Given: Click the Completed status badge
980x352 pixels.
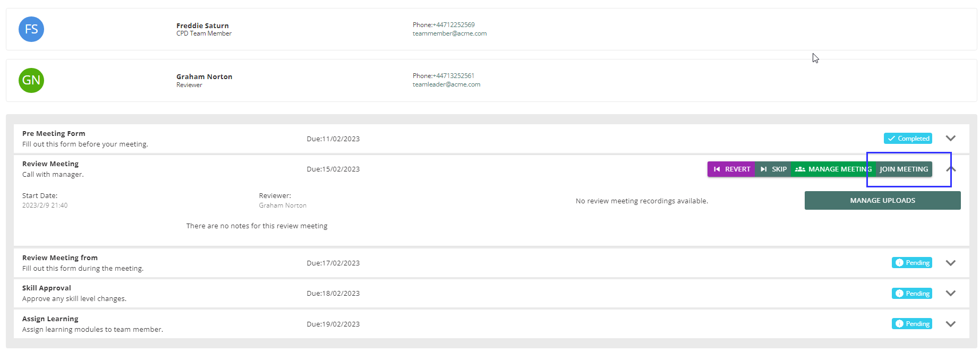Looking at the screenshot, I should click(908, 139).
